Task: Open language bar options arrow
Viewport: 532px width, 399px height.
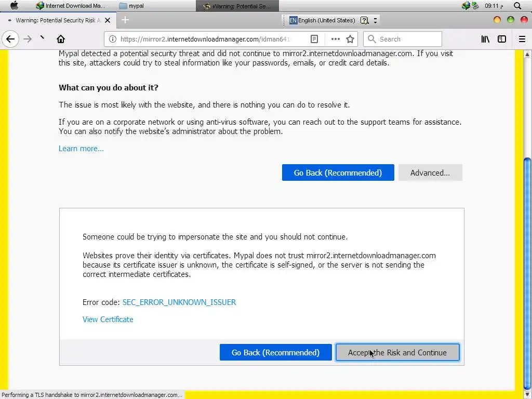Action: tap(375, 20)
